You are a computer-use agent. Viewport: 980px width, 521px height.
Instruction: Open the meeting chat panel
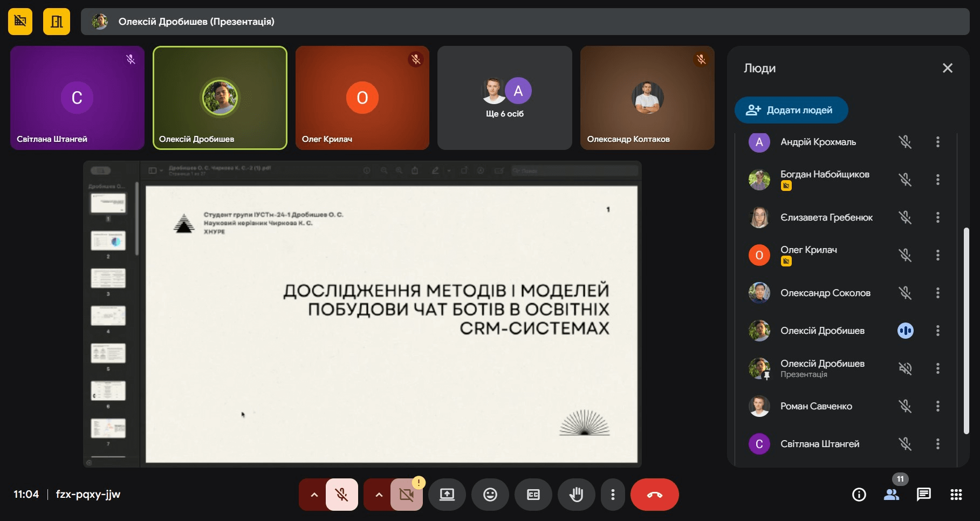923,495
